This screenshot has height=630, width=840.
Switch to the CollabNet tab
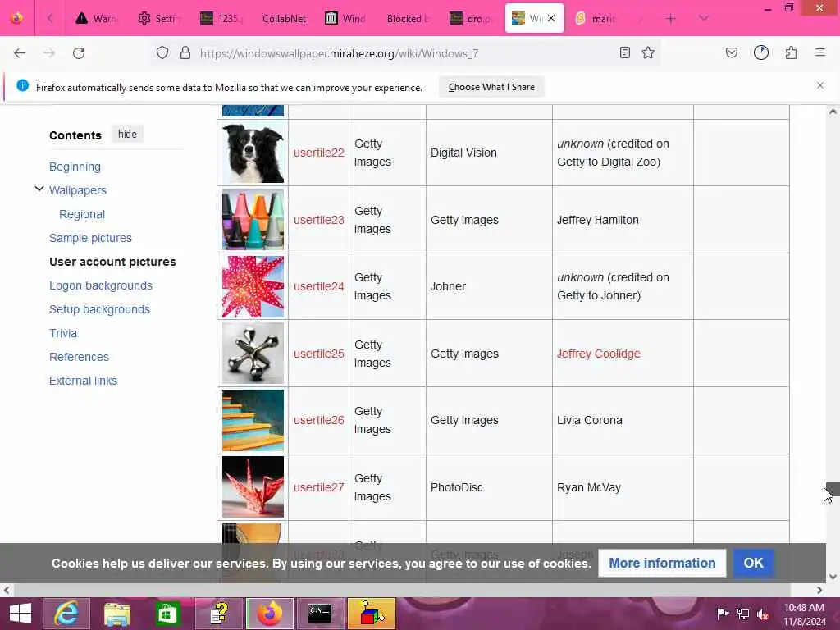click(x=284, y=19)
